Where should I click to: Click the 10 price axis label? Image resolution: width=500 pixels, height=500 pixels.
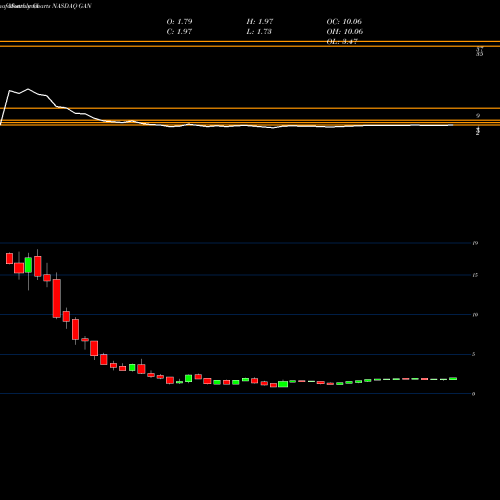point(475,315)
